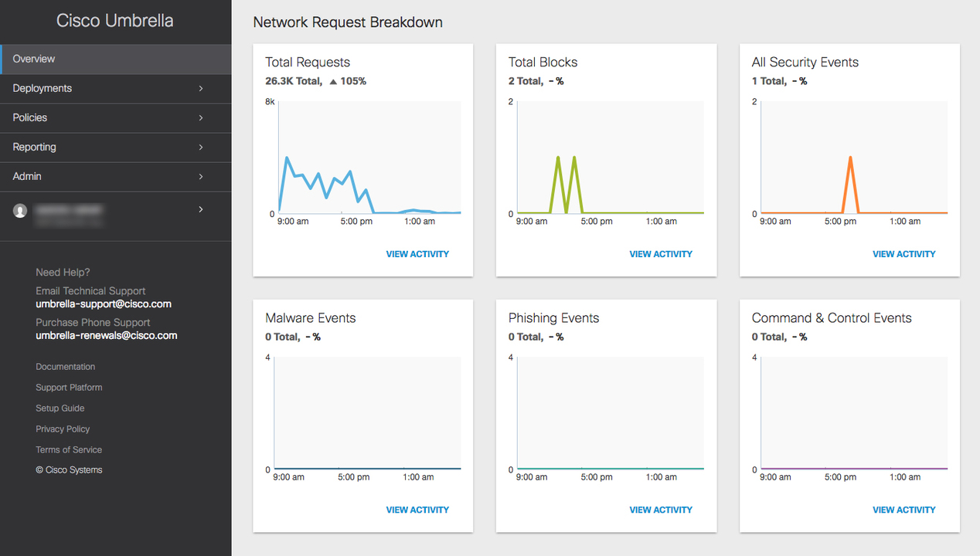980x556 pixels.
Task: Expand the Policies chevron arrow
Action: coord(201,118)
